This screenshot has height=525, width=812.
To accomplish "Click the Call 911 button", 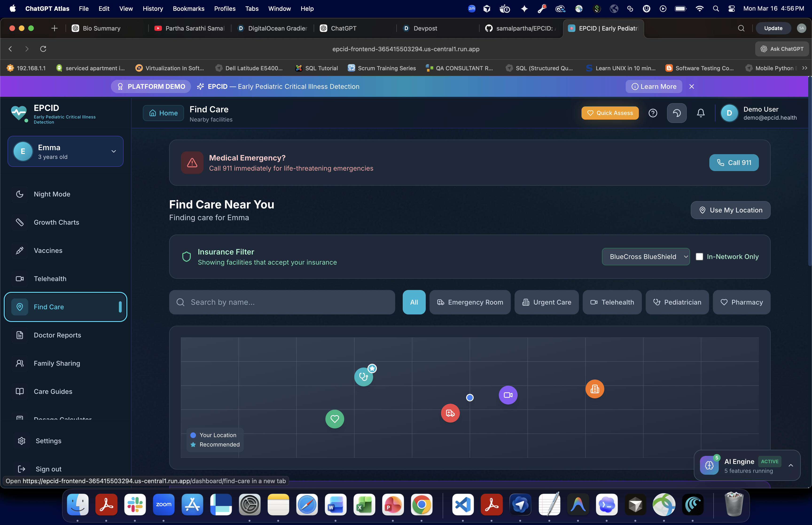I will (734, 163).
